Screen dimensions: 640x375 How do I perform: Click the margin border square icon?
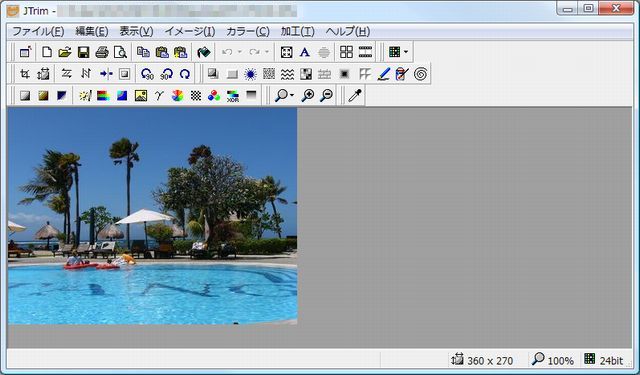124,74
